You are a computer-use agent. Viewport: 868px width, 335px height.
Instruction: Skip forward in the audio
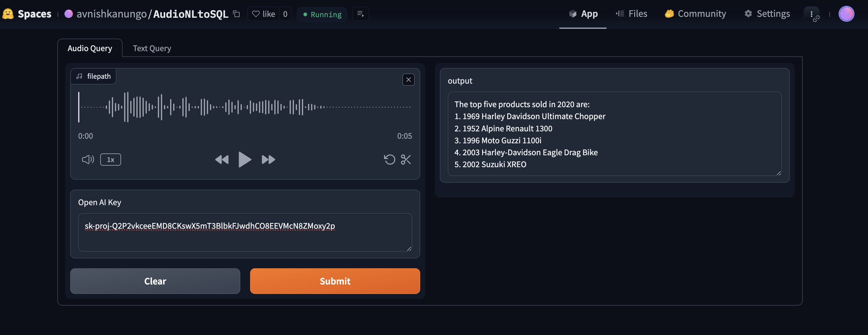(268, 159)
